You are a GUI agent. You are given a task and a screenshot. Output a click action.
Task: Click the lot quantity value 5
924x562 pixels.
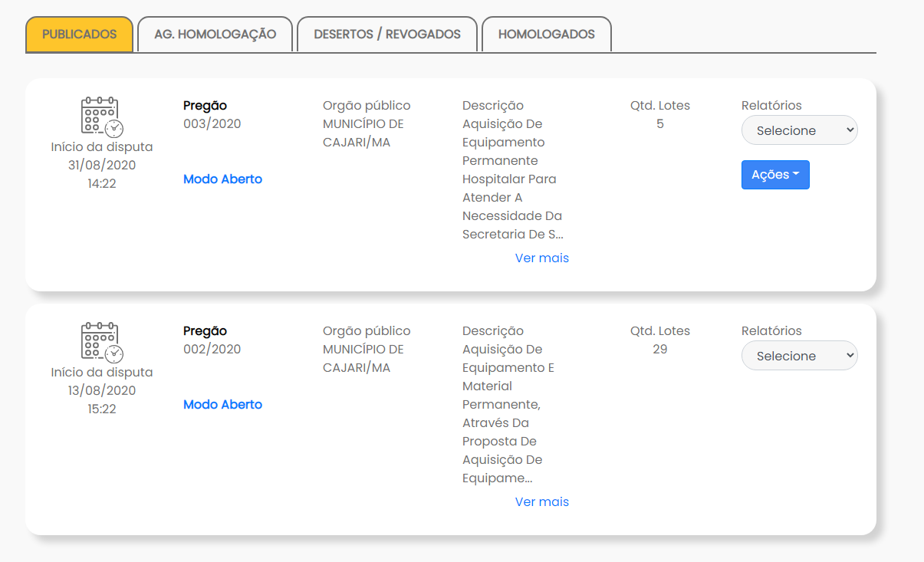pos(660,124)
